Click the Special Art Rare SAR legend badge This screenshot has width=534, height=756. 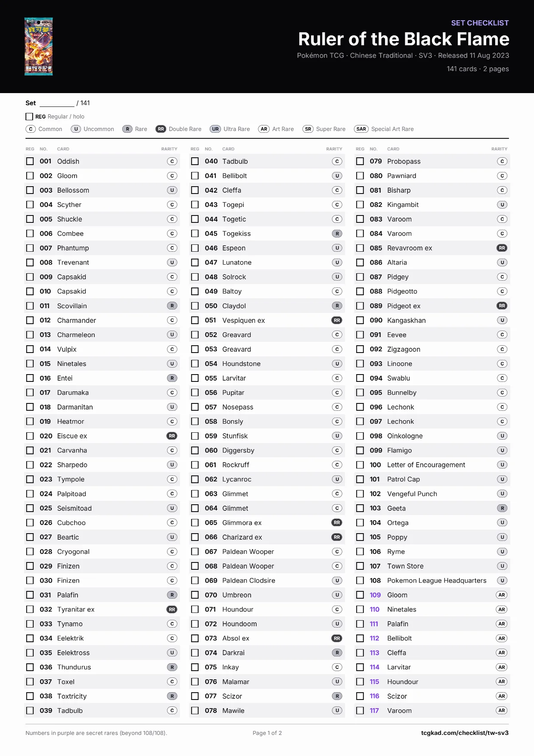pos(361,129)
